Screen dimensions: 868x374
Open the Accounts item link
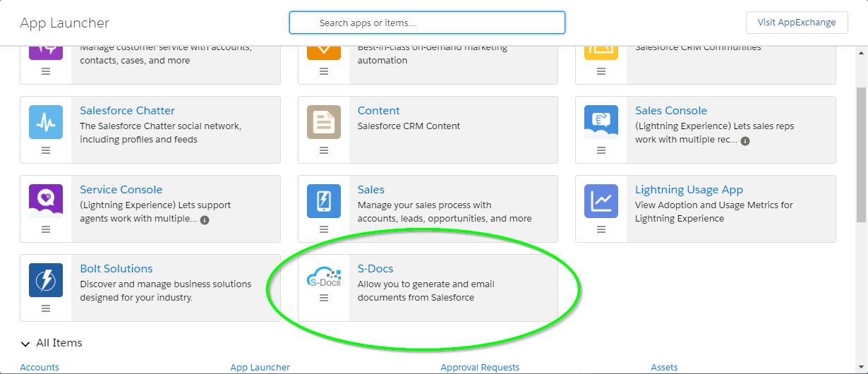pos(40,368)
